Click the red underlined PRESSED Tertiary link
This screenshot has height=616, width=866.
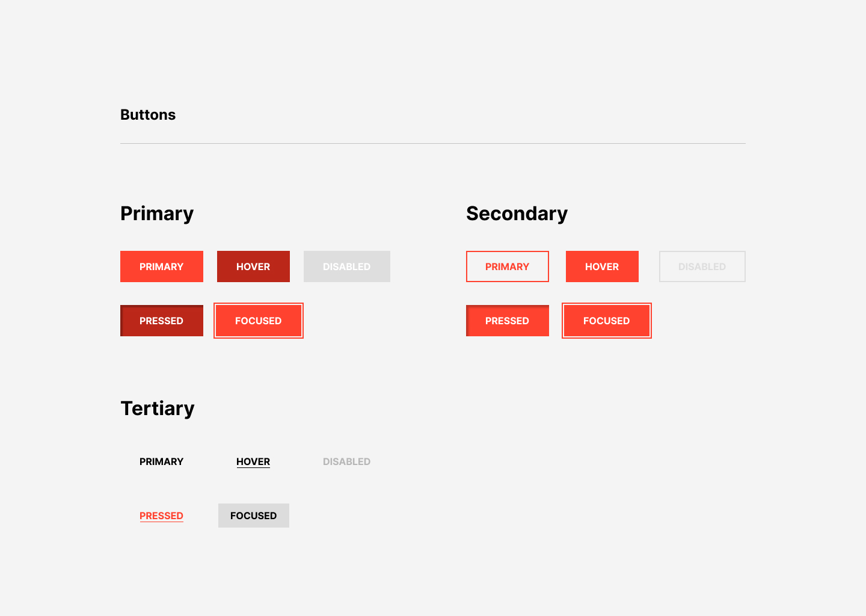click(x=161, y=516)
